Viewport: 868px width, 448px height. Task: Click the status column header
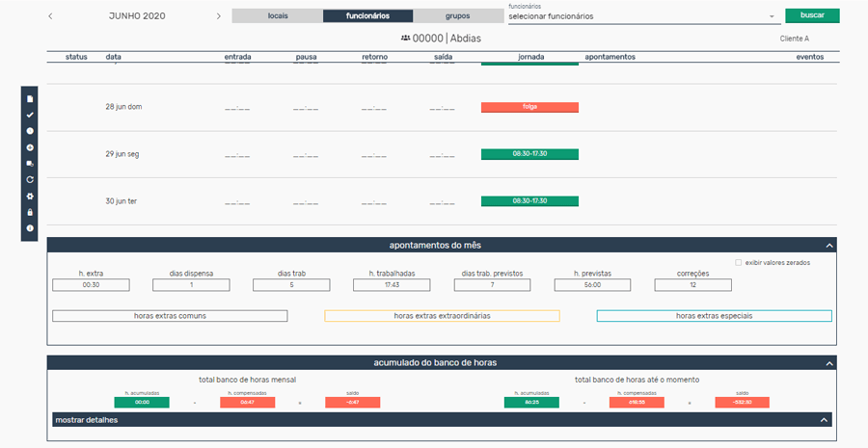click(x=76, y=57)
